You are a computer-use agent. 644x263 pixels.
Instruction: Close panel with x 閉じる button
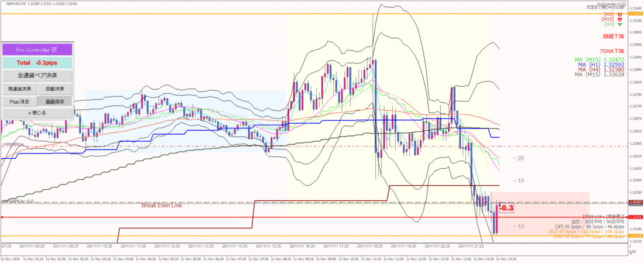37,112
